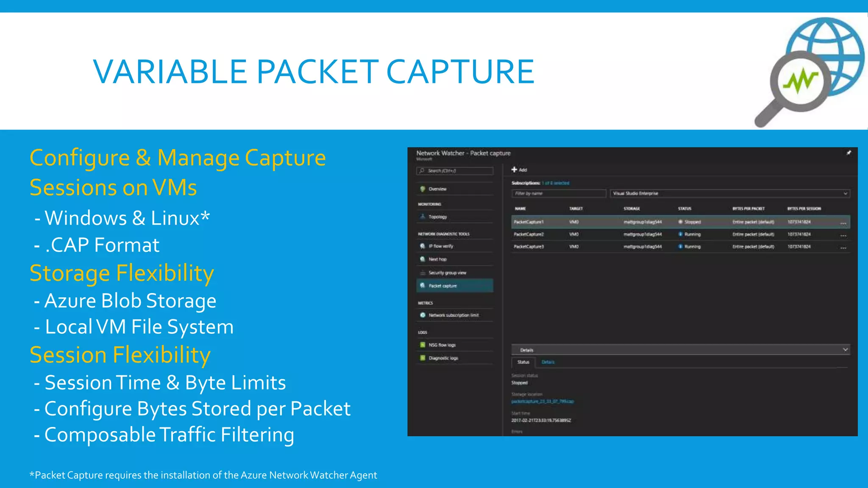Open Diagnostic logs sidebar icon
This screenshot has width=868, height=488.
423,358
